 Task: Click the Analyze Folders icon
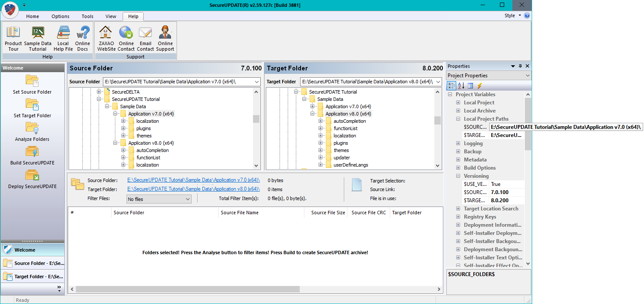tap(32, 128)
